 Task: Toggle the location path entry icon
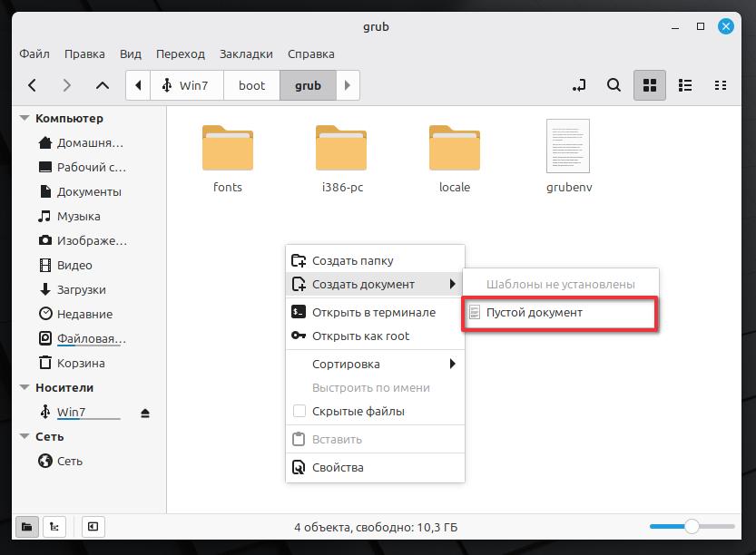coord(579,85)
